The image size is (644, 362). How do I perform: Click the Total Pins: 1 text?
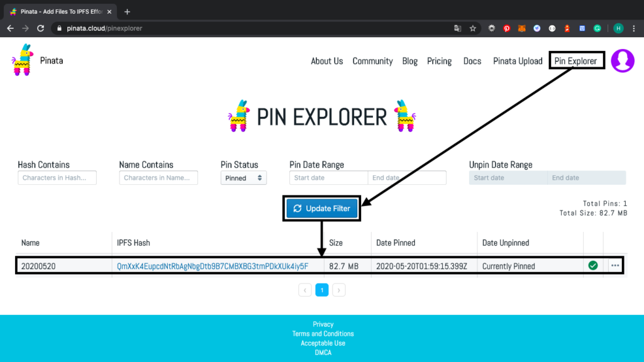[605, 204]
